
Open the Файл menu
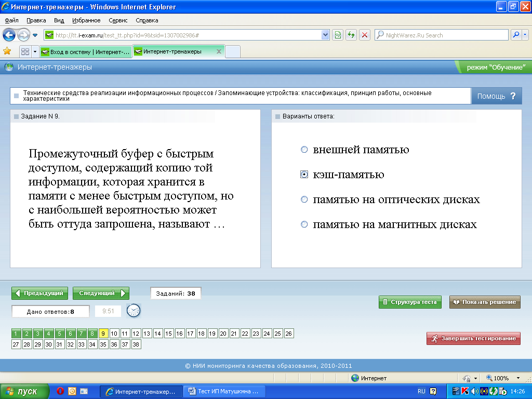click(x=11, y=20)
